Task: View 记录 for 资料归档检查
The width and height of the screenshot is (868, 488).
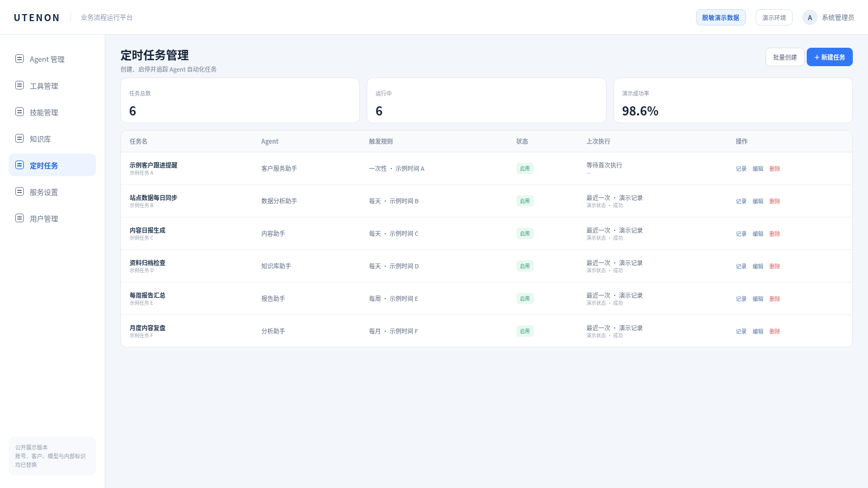Action: pos(741,266)
